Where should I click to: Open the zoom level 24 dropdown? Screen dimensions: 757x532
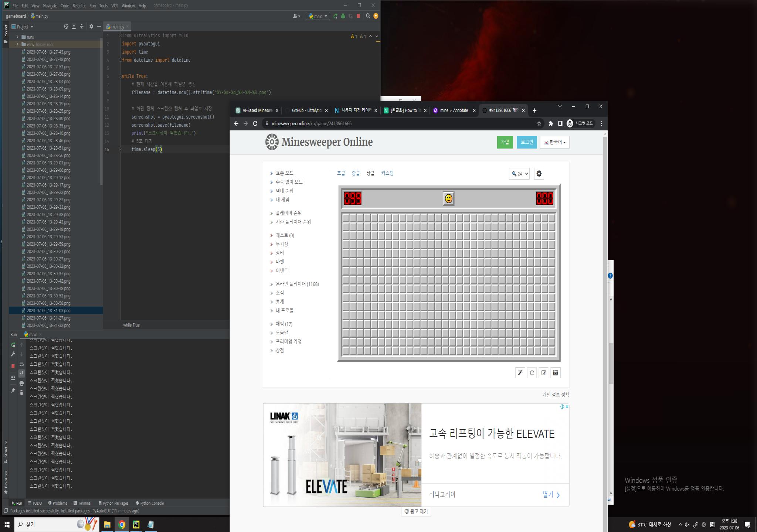[x=519, y=174]
